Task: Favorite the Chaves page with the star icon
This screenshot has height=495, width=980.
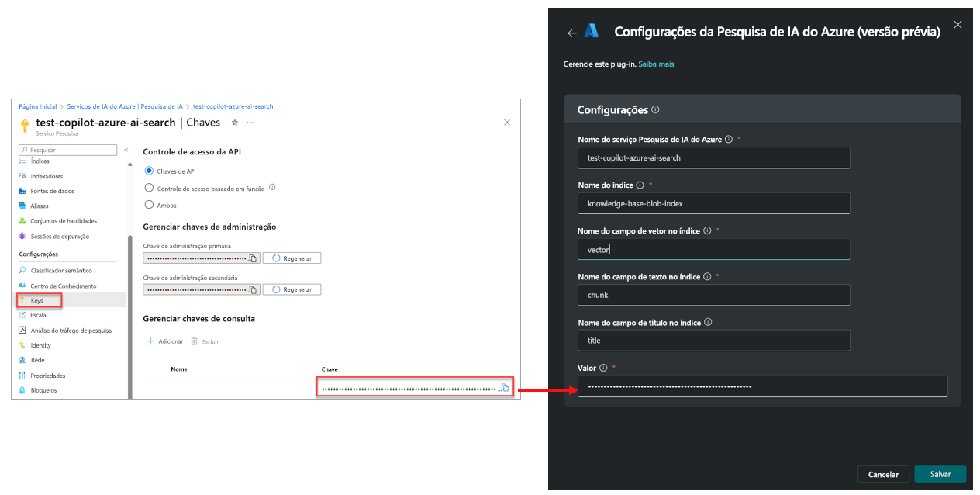Action: [235, 123]
